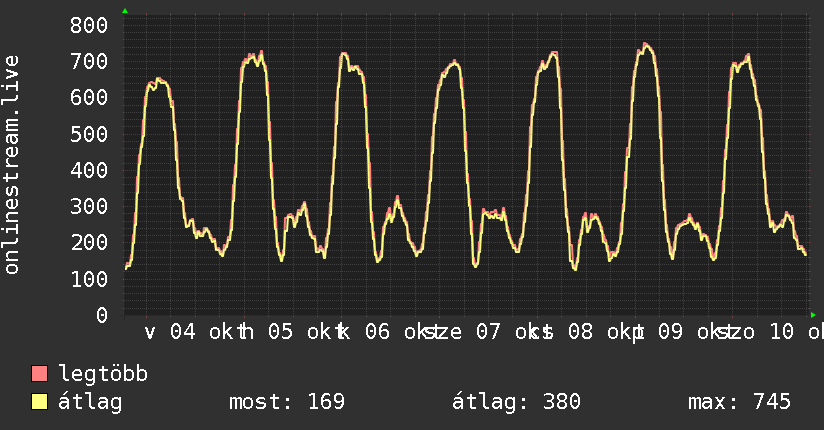
Task: Click the 'átlag: 380' average value
Action: (x=516, y=402)
